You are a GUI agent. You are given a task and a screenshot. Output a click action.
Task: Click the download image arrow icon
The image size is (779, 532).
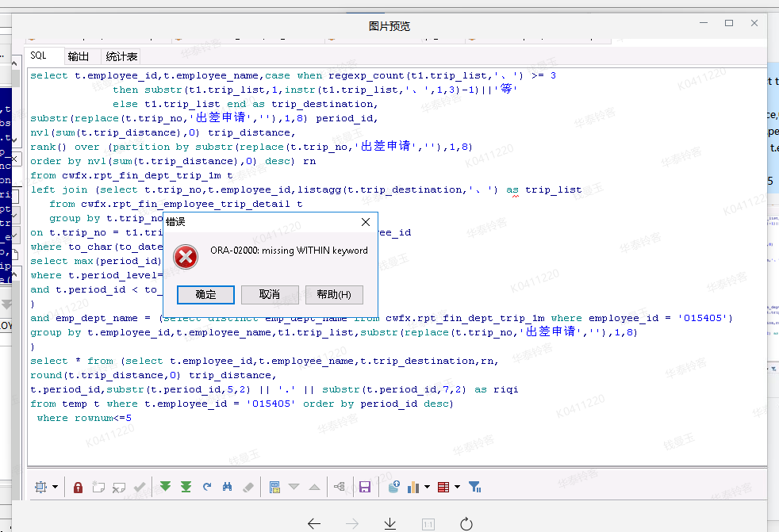[390, 523]
